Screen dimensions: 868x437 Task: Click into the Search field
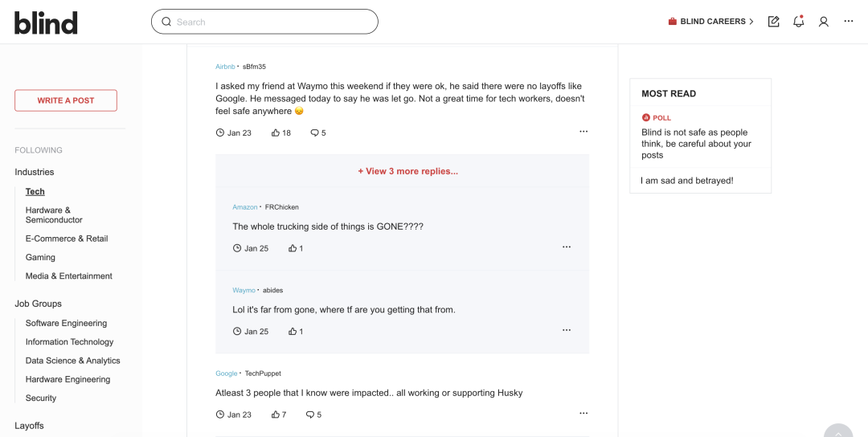click(264, 22)
